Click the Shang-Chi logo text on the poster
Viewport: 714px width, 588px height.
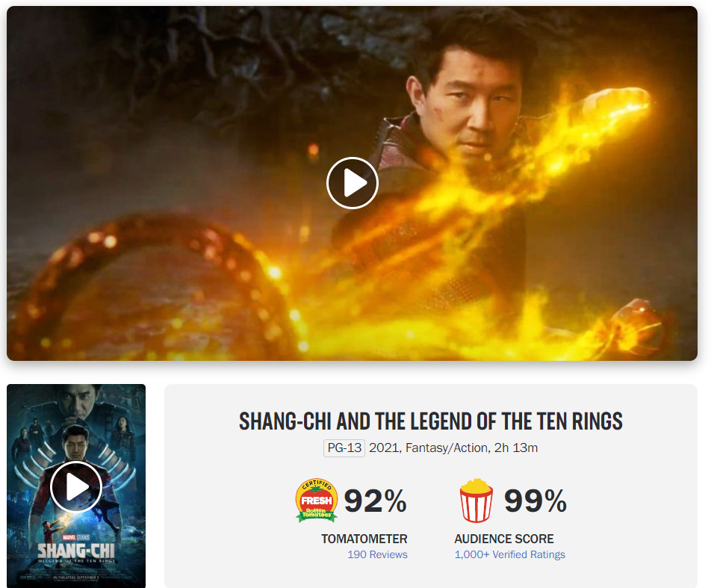point(75,550)
